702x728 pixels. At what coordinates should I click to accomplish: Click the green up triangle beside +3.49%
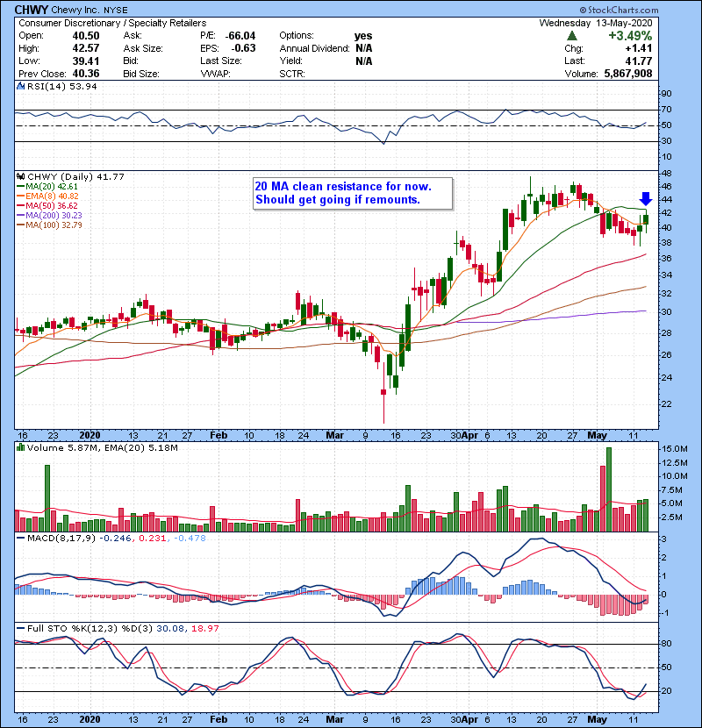[572, 35]
